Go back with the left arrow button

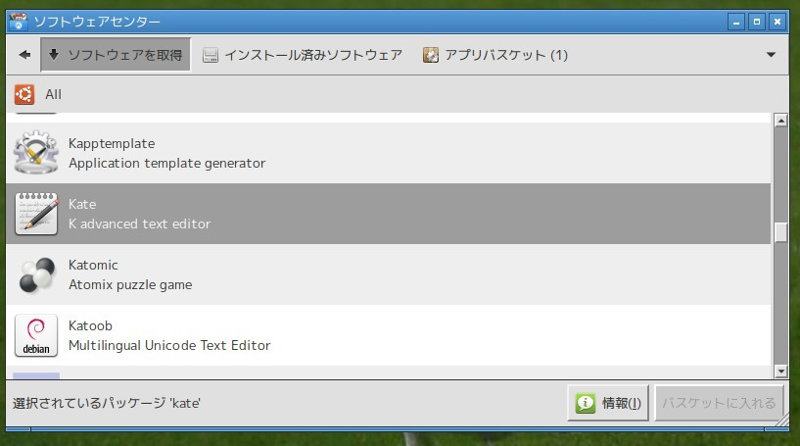tap(24, 55)
